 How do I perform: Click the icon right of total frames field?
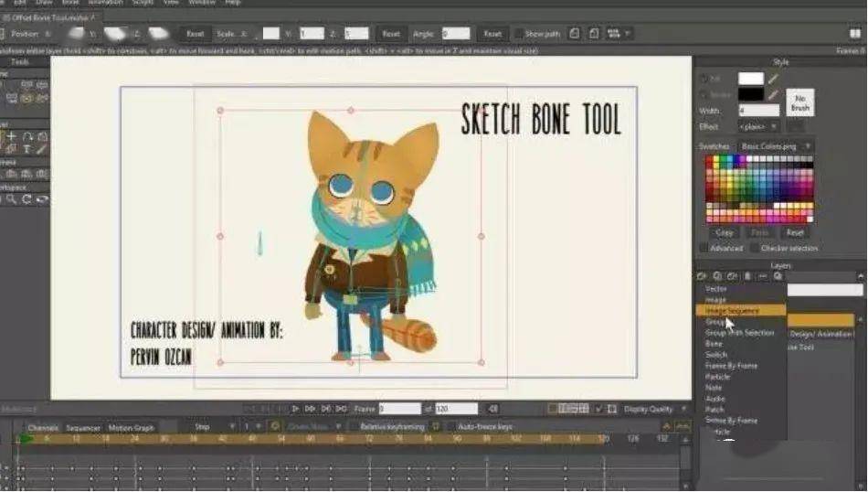click(x=492, y=409)
